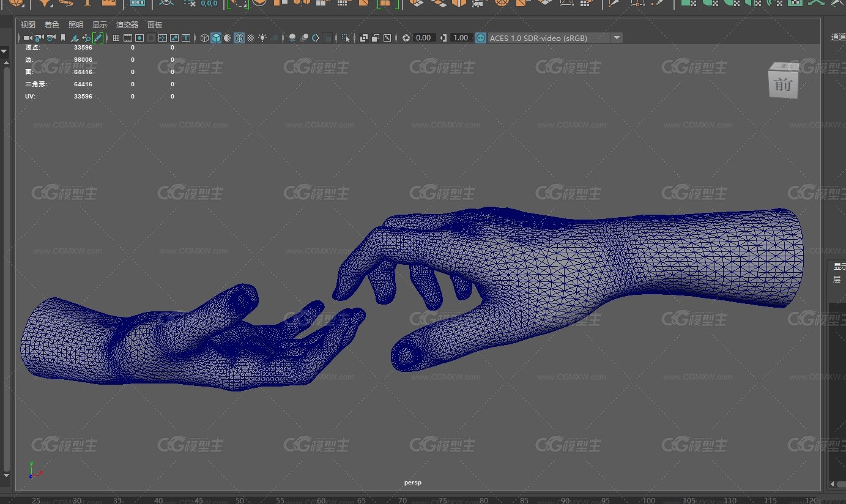Switch to Wireframe display mode
Image resolution: width=846 pixels, height=504 pixels.
tap(204, 38)
